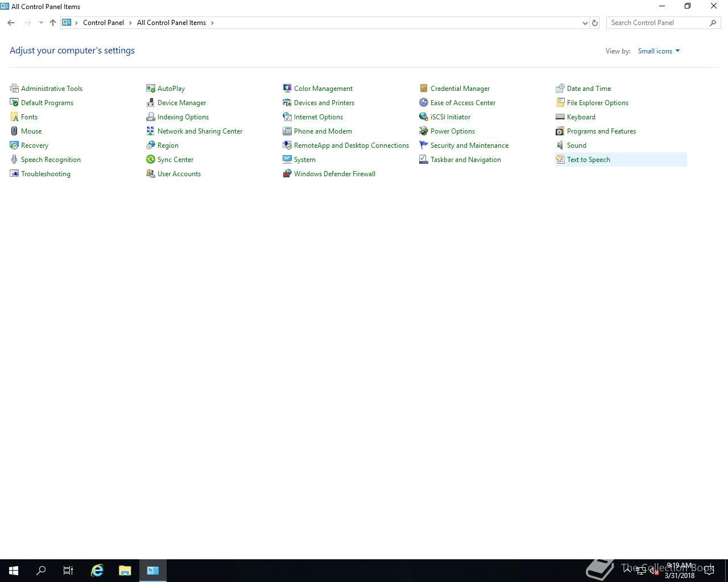Expand chevron after All Control Panel Items
Screen dimensions: 728x582
213,23
